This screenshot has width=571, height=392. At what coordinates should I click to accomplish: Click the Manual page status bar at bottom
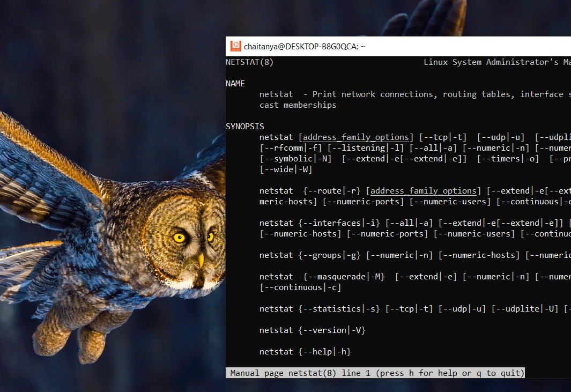[375, 373]
